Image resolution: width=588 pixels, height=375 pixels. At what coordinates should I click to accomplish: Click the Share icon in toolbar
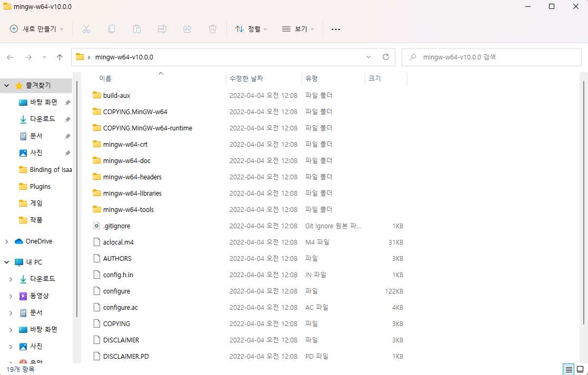point(187,29)
